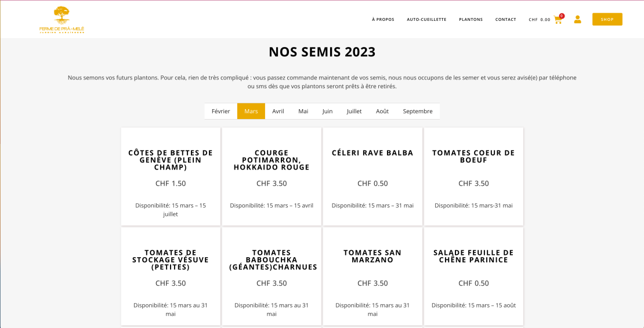The width and height of the screenshot is (644, 328).
Task: View the Courge Potimarron Hokkaido Rouge card
Action: click(x=272, y=160)
